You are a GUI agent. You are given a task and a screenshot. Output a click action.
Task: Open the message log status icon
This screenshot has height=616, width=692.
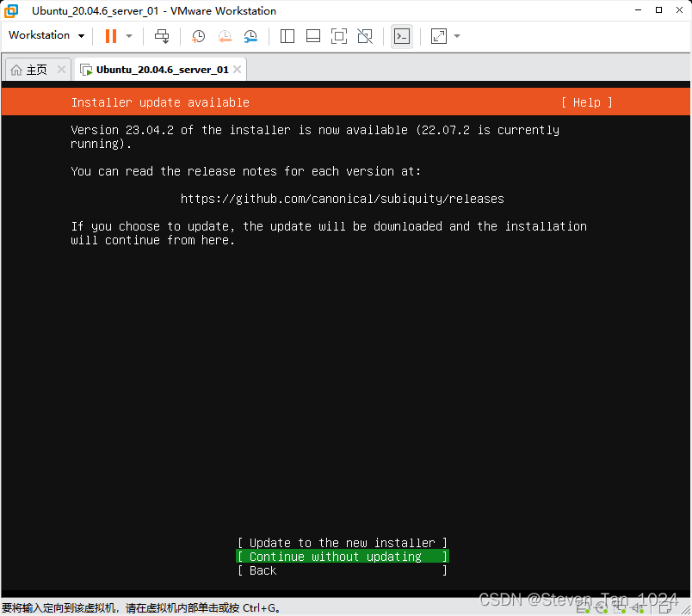(x=665, y=608)
